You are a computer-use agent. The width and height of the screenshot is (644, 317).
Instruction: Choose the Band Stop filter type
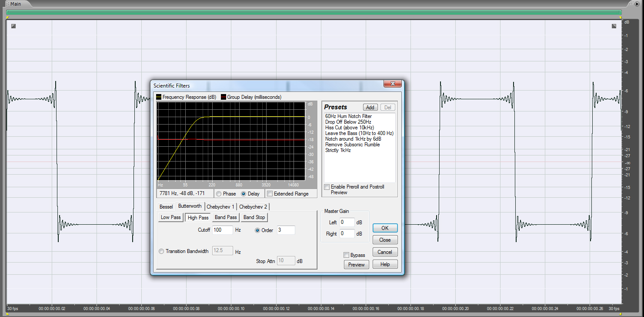click(x=254, y=217)
